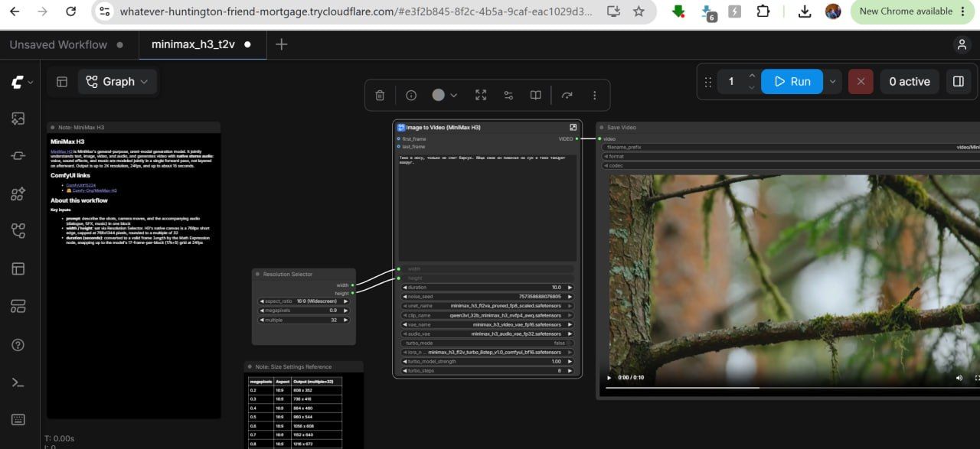Open Chrome downloads icon
Viewport: 980px width, 449px height.
pos(805,11)
